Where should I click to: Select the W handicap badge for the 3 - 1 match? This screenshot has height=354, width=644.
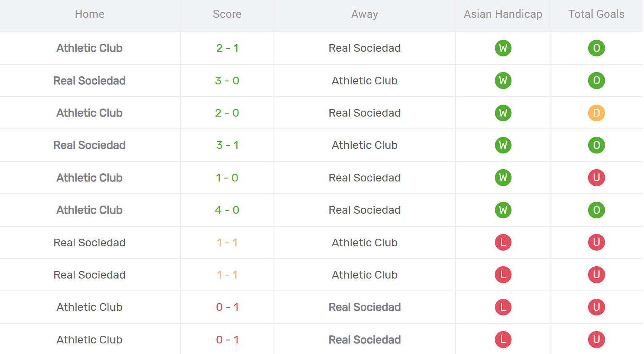coord(503,145)
